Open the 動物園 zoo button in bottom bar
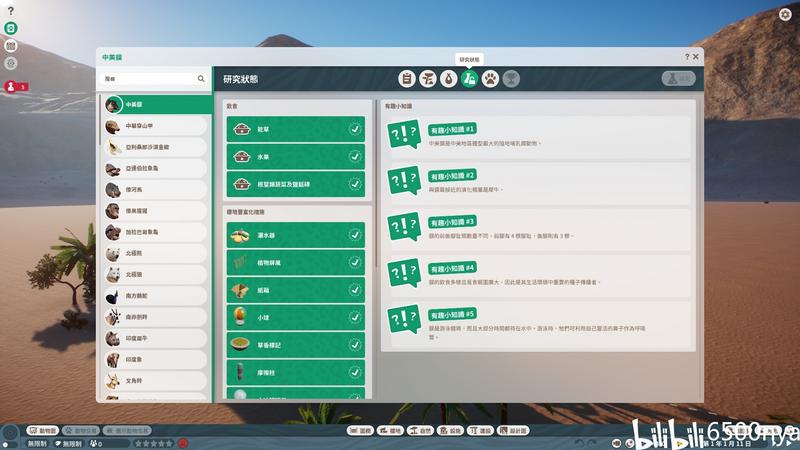This screenshot has height=450, width=800. [x=43, y=431]
